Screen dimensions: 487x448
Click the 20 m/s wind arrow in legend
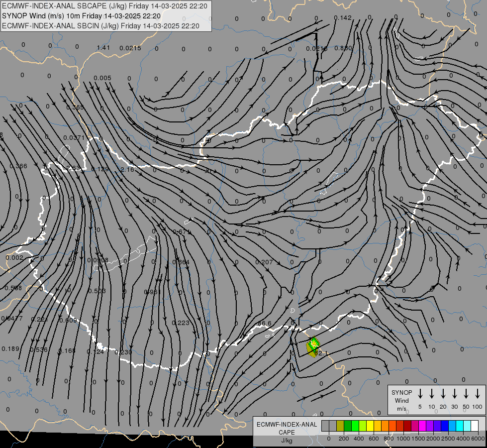(443, 393)
